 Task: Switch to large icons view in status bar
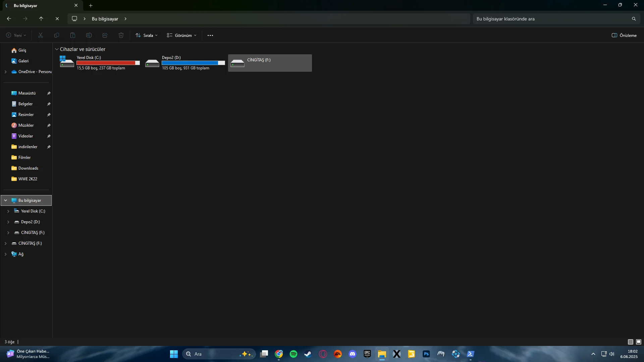[x=639, y=342]
